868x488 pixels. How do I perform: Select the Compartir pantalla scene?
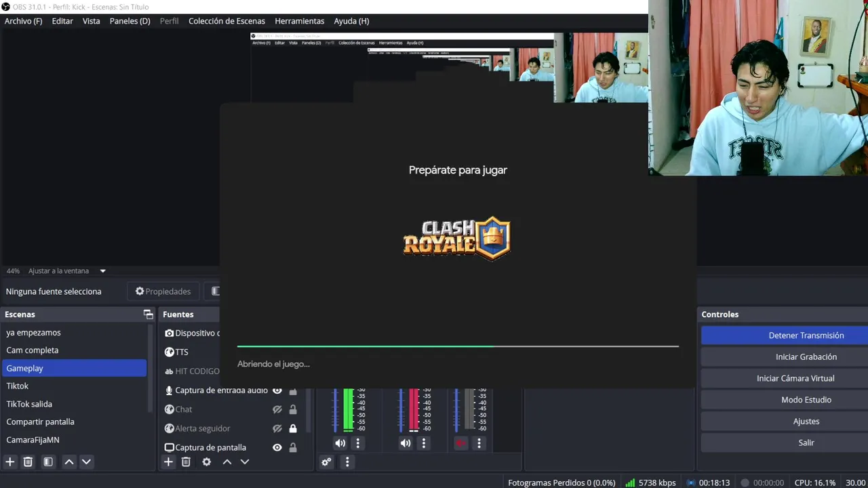click(73, 422)
